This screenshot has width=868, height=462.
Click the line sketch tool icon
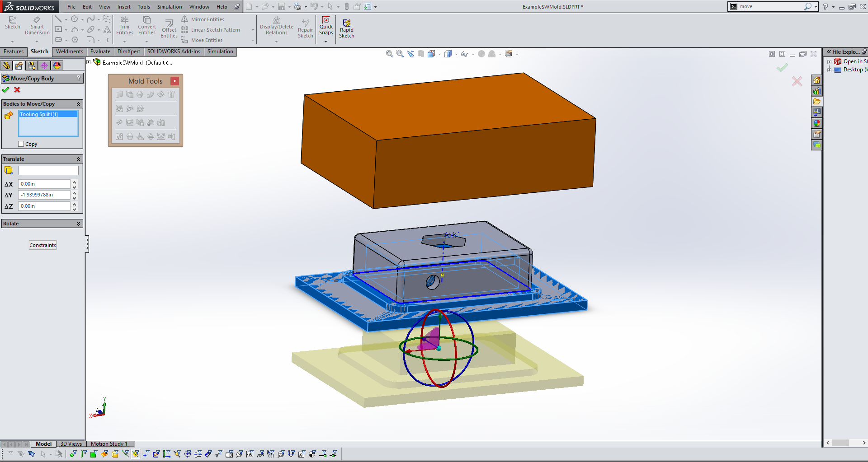click(x=58, y=19)
